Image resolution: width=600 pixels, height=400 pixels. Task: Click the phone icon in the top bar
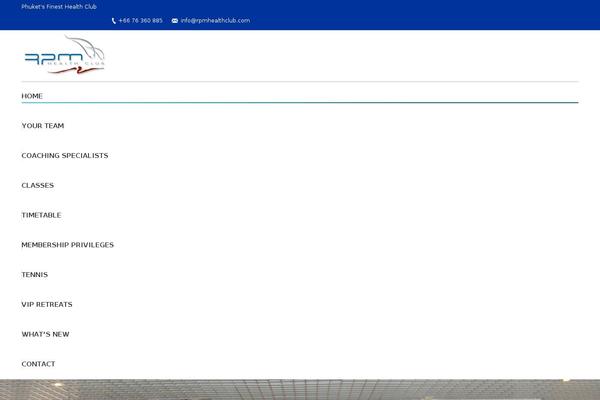pyautogui.click(x=114, y=21)
